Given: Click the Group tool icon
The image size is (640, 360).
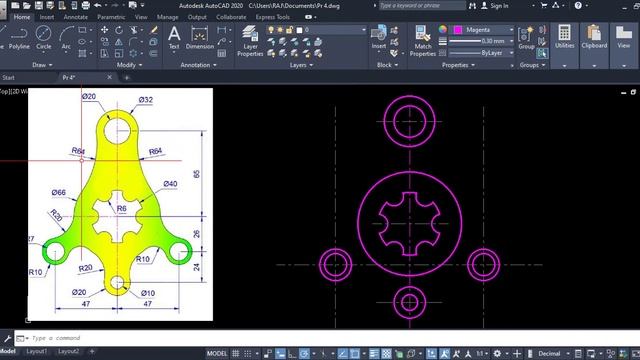Looking at the screenshot, I should click(x=526, y=38).
